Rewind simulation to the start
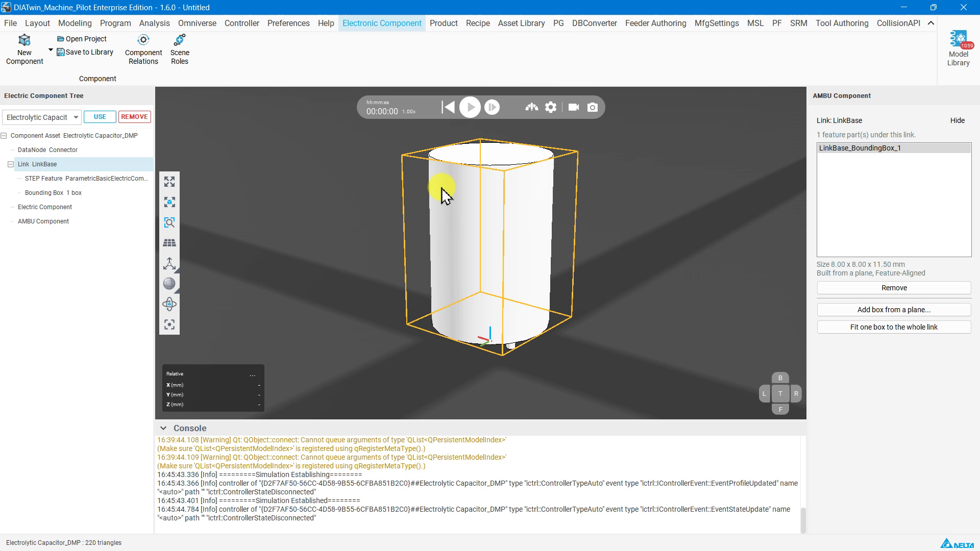The width and height of the screenshot is (980, 551). click(448, 107)
